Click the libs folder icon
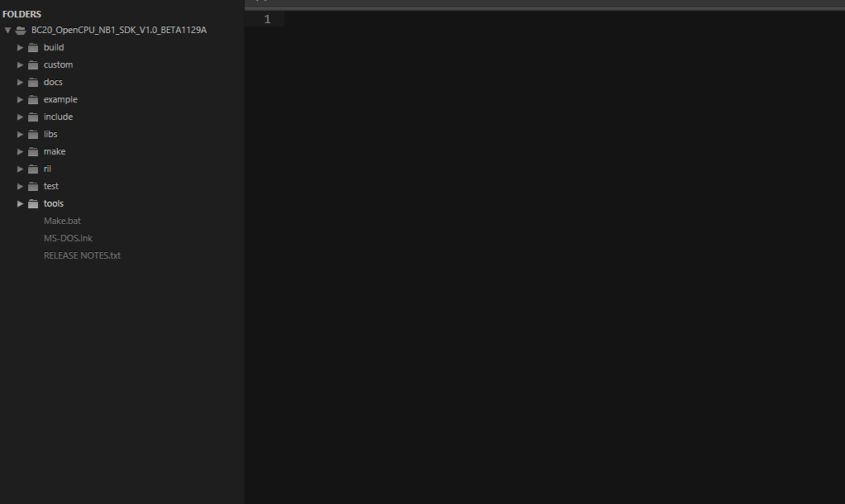 pyautogui.click(x=33, y=134)
